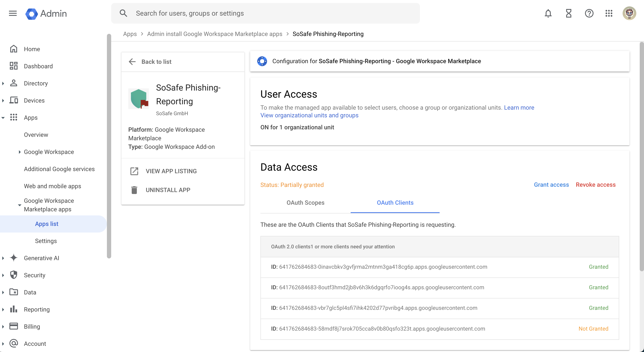This screenshot has width=644, height=352.
Task: Click the View App Listing external link icon
Action: [134, 171]
